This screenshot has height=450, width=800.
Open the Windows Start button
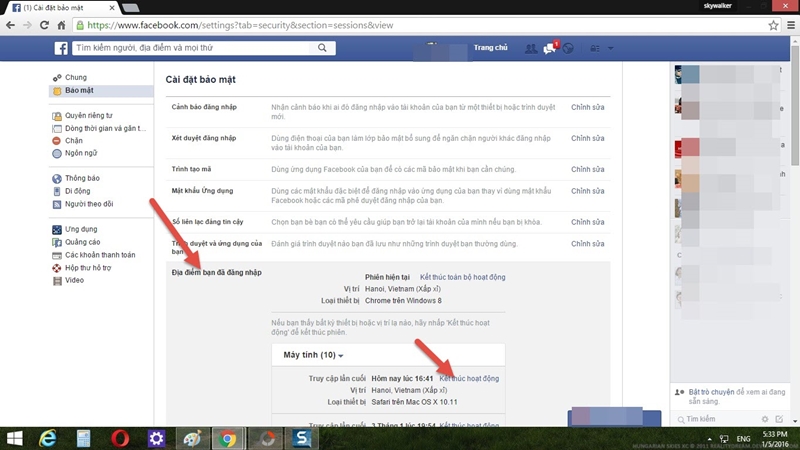coord(14,438)
